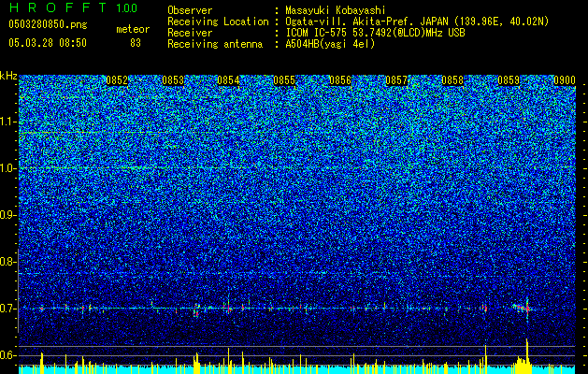Click the 0.6 kHz axis label
The width and height of the screenshot is (588, 374).
click(x=7, y=355)
